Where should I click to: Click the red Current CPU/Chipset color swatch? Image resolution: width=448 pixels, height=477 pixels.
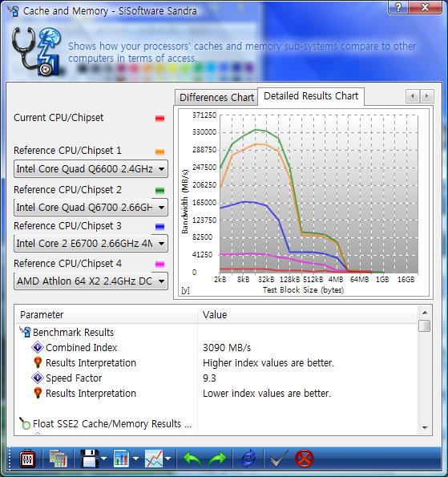tap(159, 119)
